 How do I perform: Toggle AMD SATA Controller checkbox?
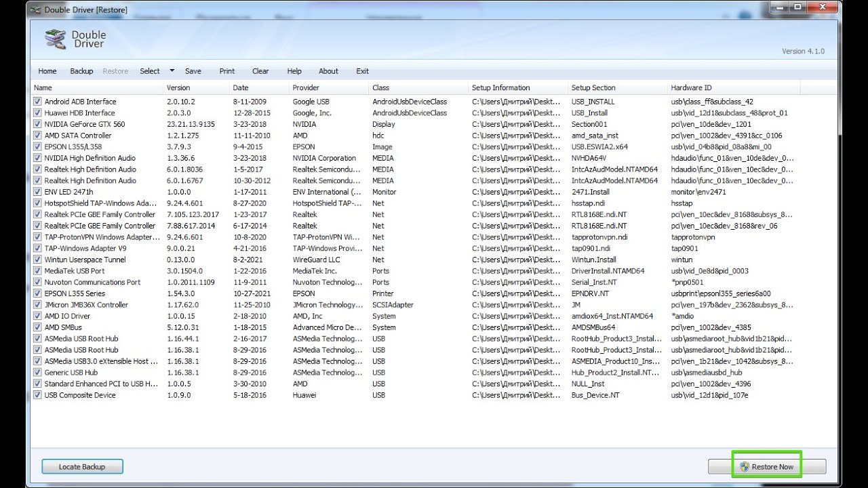38,136
